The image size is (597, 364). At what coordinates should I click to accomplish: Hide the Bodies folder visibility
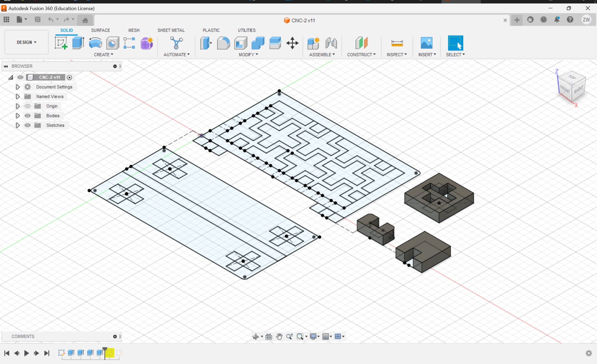(27, 116)
